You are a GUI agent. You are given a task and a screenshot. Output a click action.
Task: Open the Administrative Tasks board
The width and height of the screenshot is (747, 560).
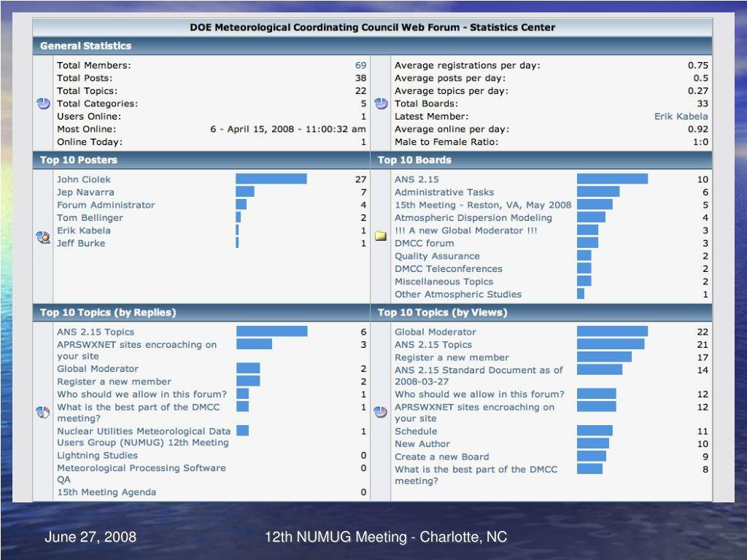[444, 192]
